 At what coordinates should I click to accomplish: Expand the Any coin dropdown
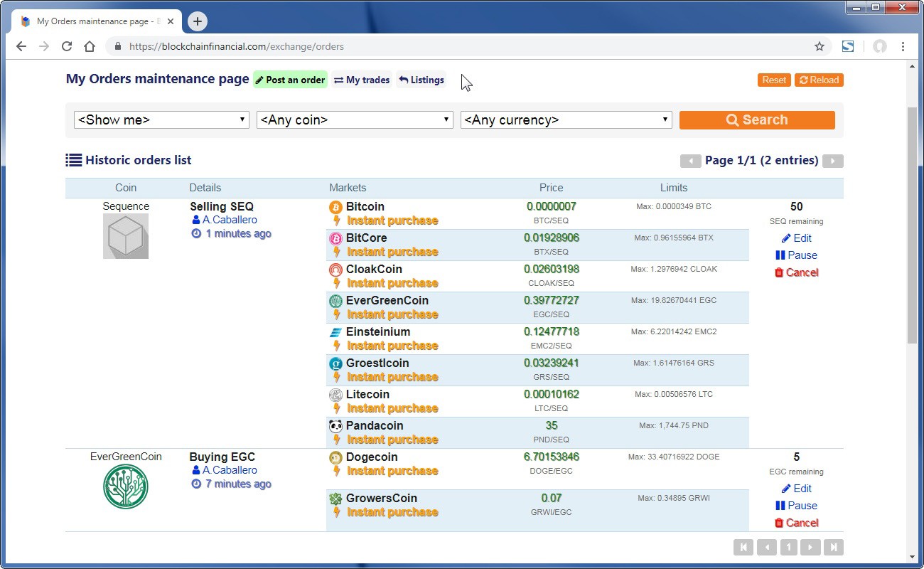click(x=355, y=120)
